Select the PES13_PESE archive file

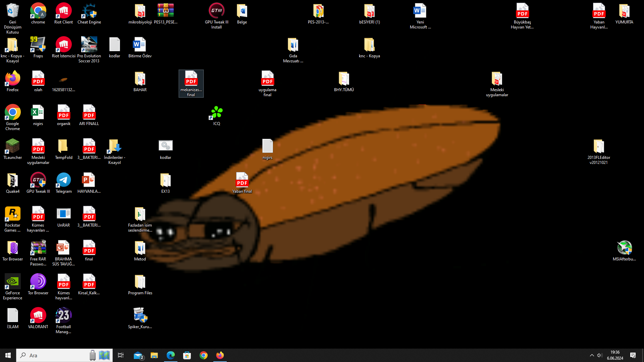click(165, 13)
